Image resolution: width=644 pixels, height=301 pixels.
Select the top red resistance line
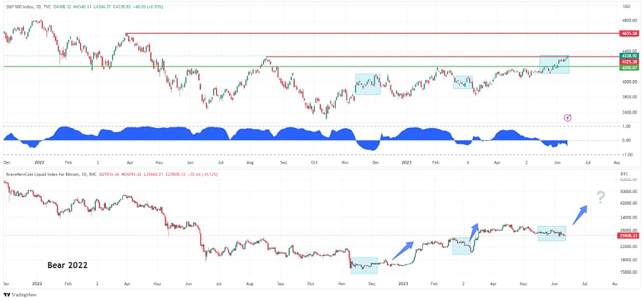tap(371, 34)
